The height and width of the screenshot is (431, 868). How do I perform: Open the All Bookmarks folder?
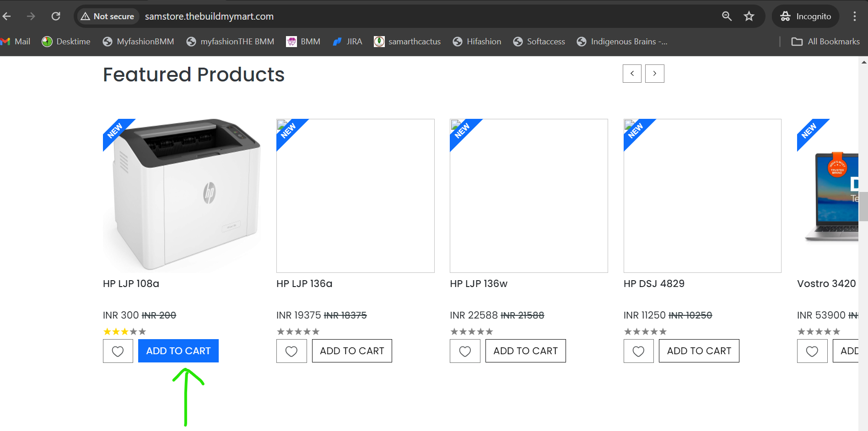[825, 42]
